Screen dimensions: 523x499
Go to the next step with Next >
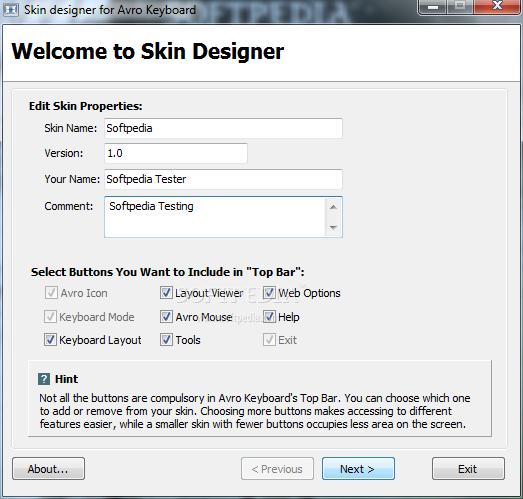pos(358,469)
